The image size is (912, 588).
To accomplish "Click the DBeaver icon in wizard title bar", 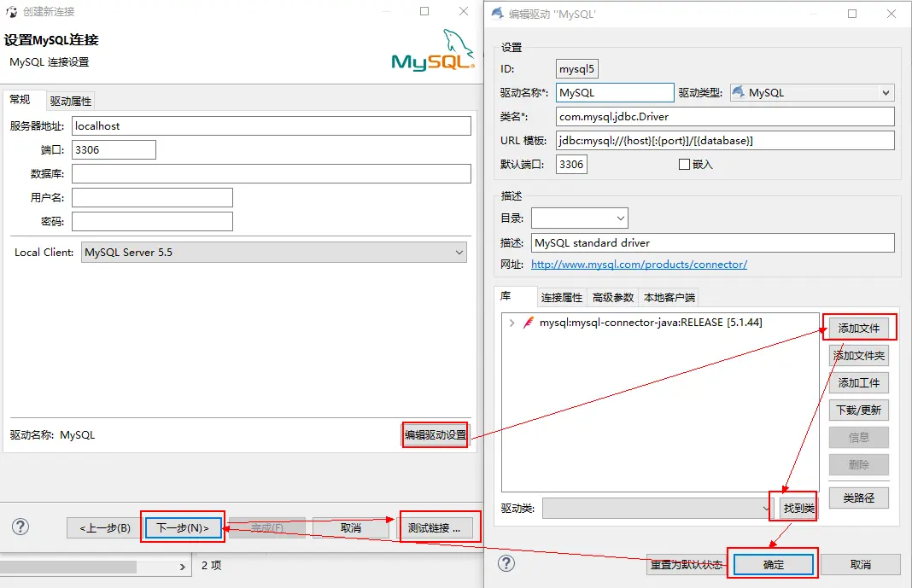I will tap(12, 12).
